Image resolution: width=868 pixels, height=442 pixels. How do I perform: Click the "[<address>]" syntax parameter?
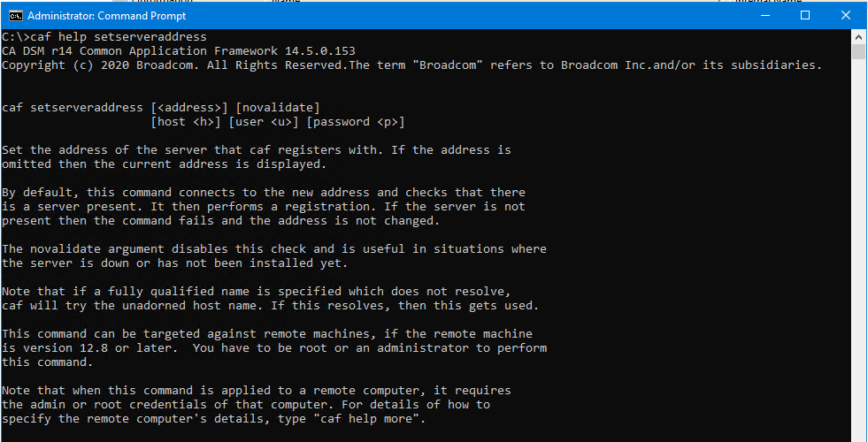click(189, 108)
